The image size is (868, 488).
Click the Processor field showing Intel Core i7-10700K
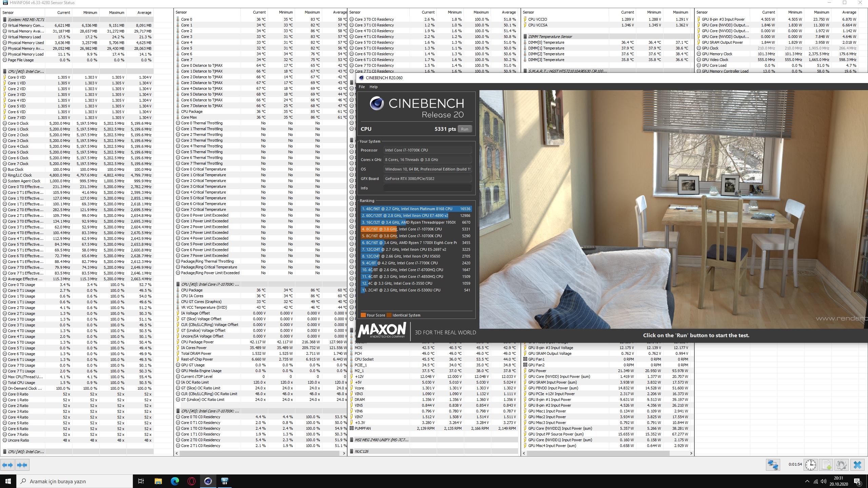(428, 150)
